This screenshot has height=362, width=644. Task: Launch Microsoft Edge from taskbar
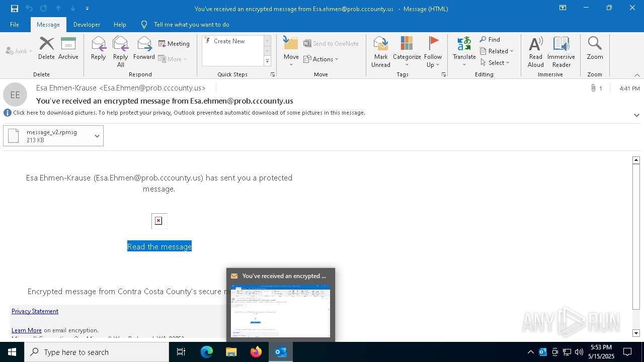[x=207, y=352]
